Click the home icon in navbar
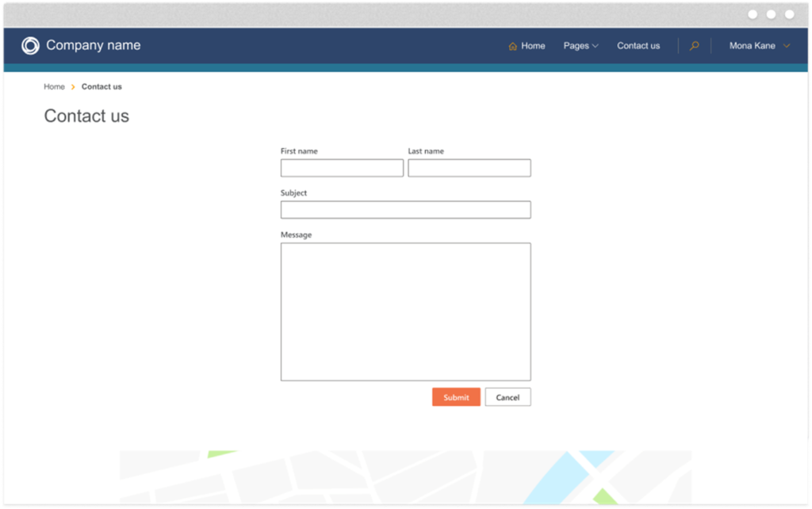Viewport: 812px width, 509px height. [513, 46]
